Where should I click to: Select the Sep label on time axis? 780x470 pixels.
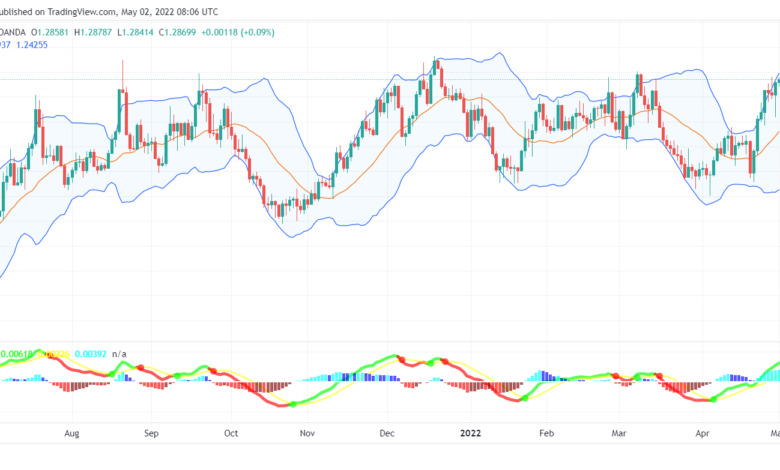click(x=151, y=433)
